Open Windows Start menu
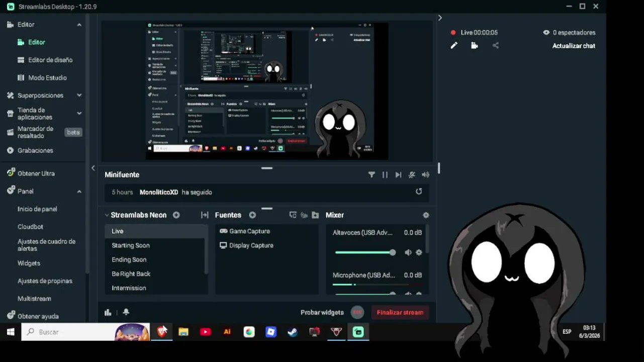Image resolution: width=644 pixels, height=362 pixels. tap(10, 332)
